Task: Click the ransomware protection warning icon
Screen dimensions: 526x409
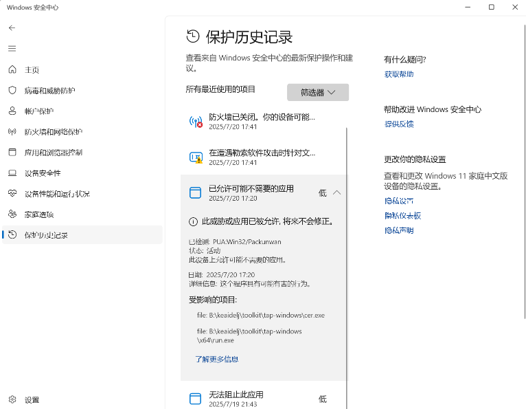Action: (196, 157)
